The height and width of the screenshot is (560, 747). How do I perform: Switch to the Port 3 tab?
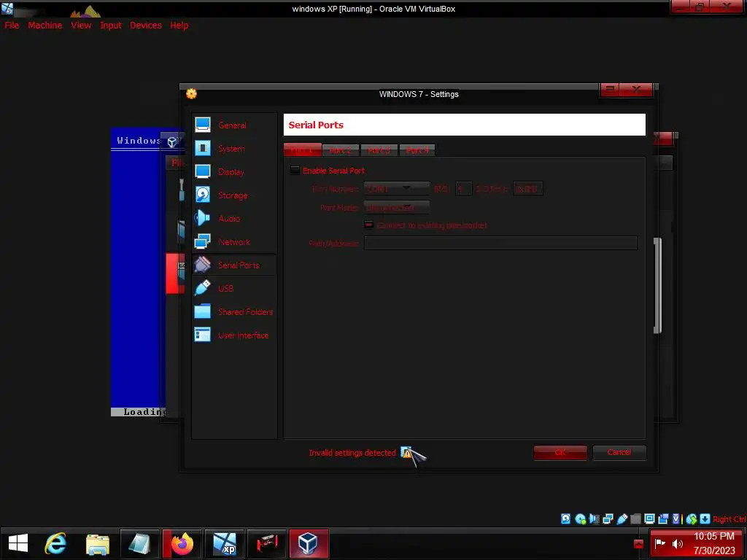pyautogui.click(x=379, y=150)
